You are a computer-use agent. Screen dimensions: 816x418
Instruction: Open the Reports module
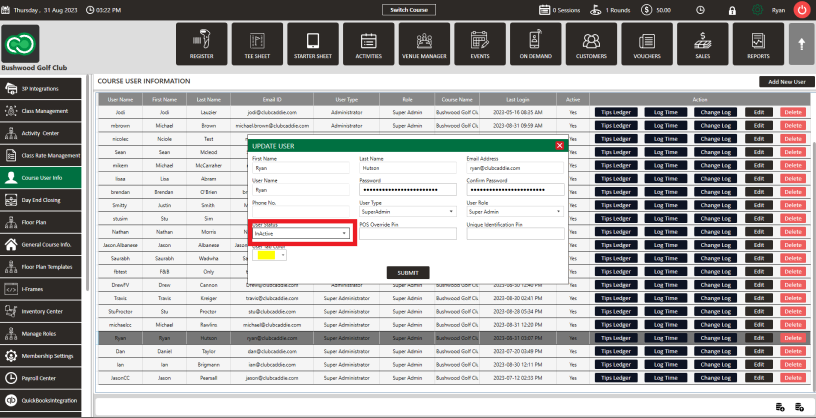[758, 44]
